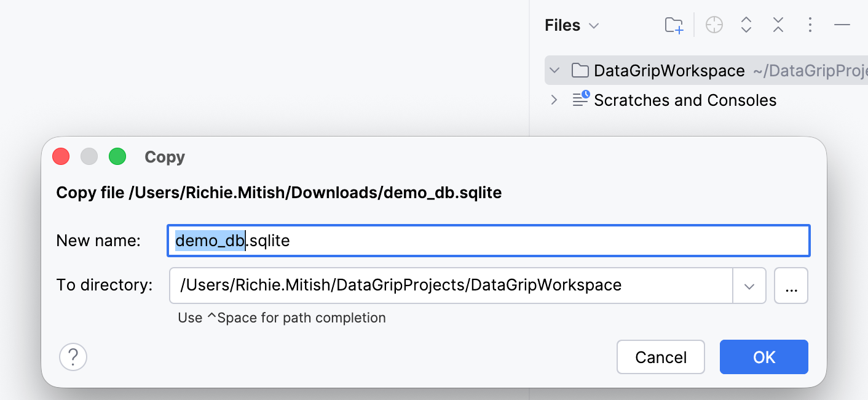Cancel the Copy dialog
Viewport: 868px width, 400px height.
(661, 357)
